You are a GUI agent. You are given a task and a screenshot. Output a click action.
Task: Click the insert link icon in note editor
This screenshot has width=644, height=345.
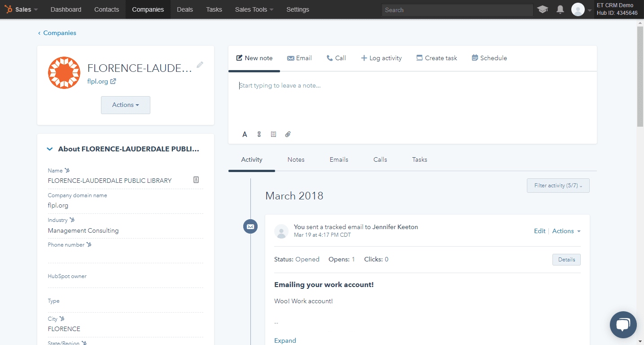click(259, 134)
